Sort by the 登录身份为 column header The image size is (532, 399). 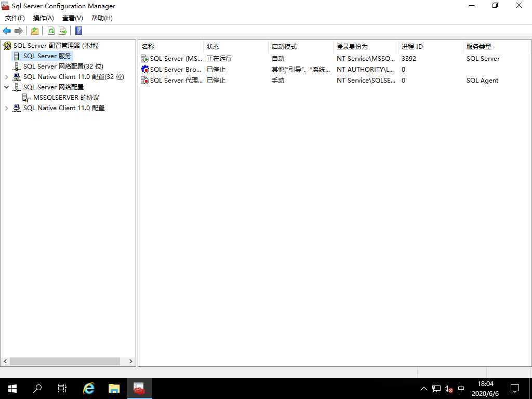(x=365, y=46)
